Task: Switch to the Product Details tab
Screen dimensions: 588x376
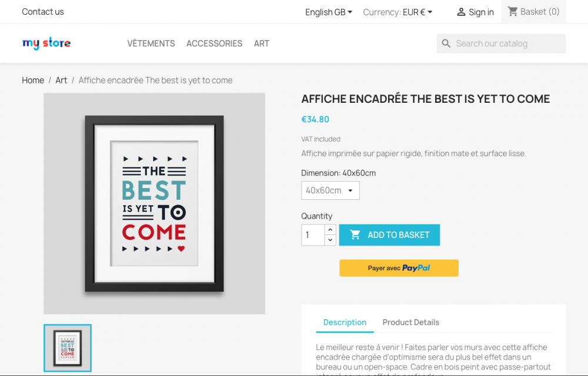Action: click(x=410, y=322)
